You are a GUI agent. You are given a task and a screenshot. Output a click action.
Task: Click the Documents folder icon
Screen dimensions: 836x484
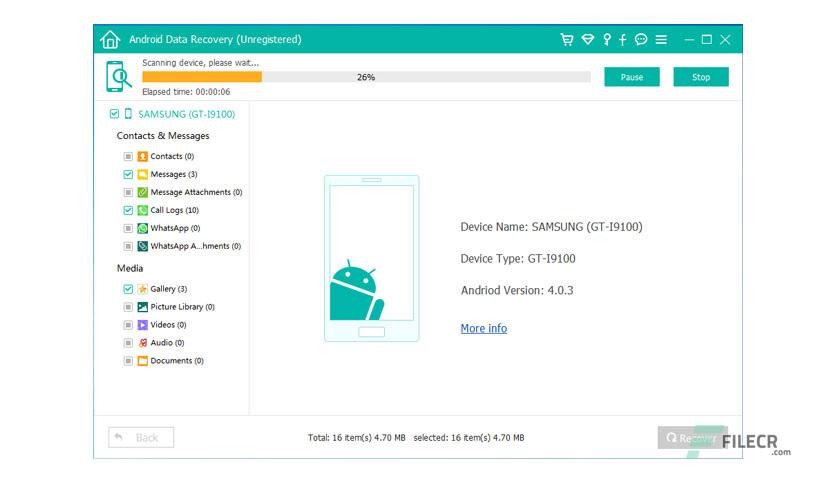coord(142,361)
